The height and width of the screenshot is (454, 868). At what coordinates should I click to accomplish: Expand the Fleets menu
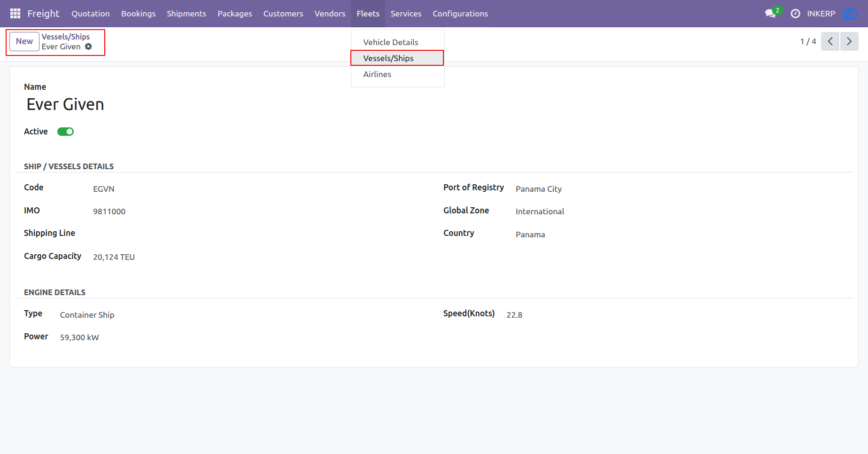coord(368,14)
